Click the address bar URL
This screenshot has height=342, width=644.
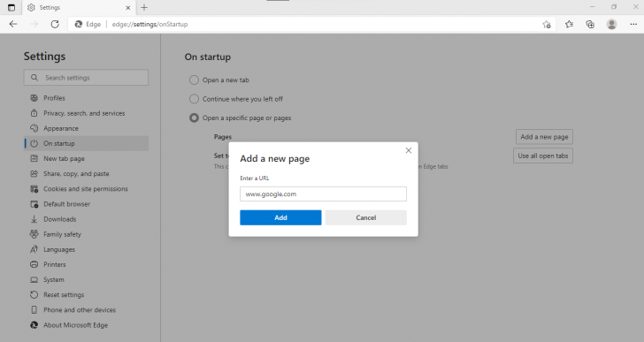[x=149, y=24]
